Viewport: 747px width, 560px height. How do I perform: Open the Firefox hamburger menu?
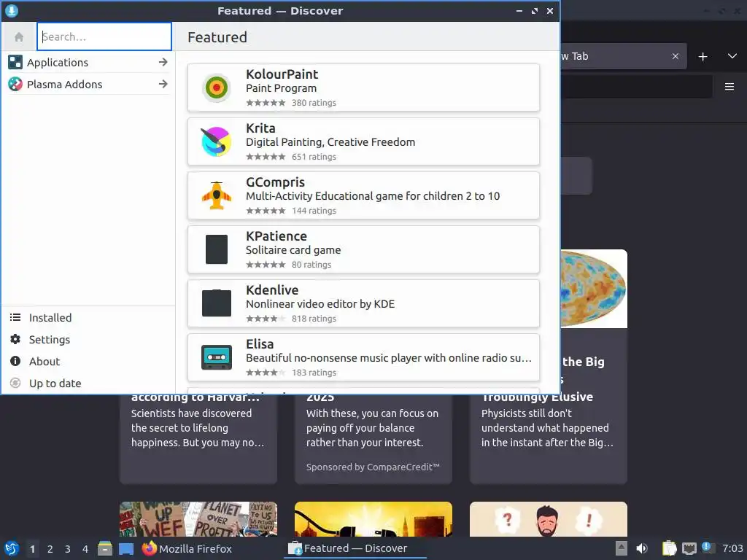coord(729,87)
